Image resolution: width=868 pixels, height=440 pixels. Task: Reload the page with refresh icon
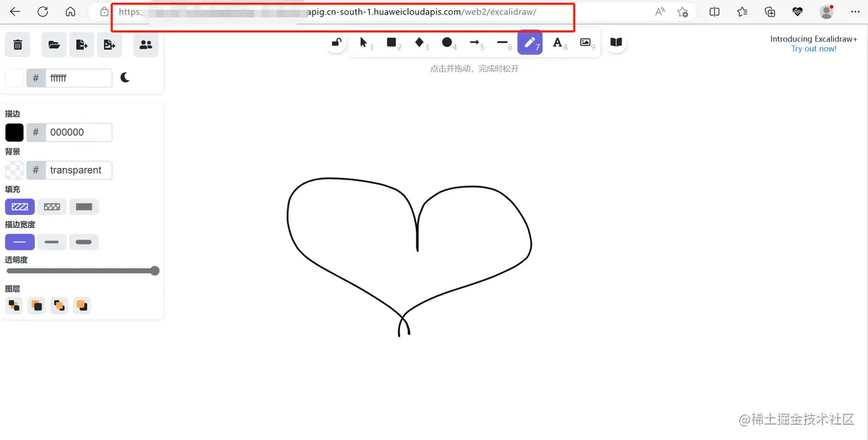pos(43,12)
